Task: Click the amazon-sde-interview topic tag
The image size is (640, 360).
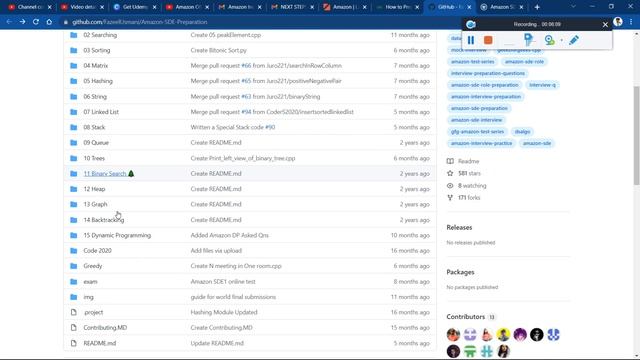Action: 476,120
